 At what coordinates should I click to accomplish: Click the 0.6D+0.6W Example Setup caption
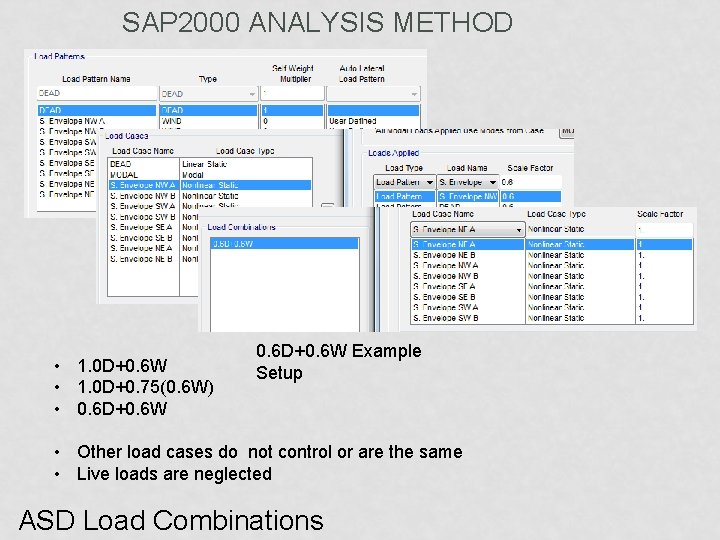coord(339,362)
